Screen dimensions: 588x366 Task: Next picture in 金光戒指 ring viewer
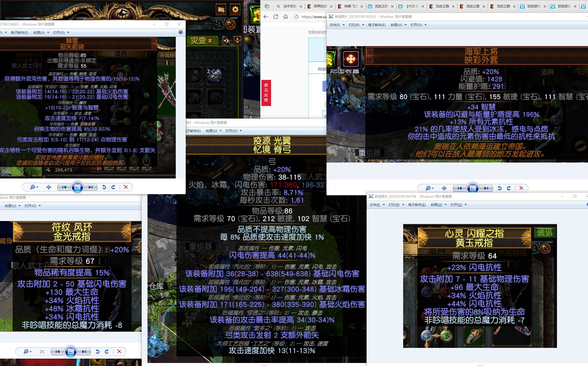[x=84, y=351]
